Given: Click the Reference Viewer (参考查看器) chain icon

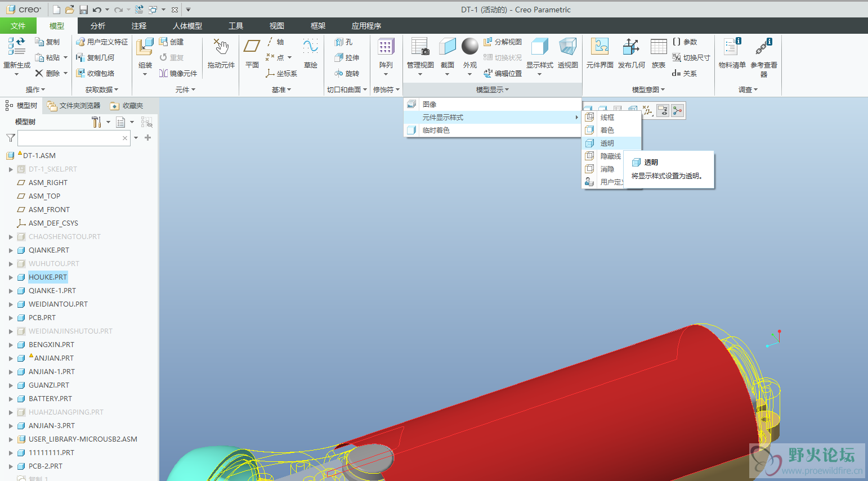Looking at the screenshot, I should (764, 46).
